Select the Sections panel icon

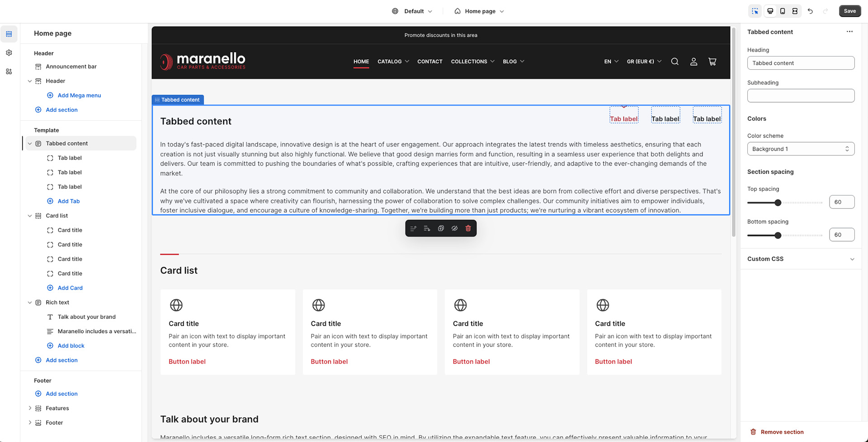9,33
